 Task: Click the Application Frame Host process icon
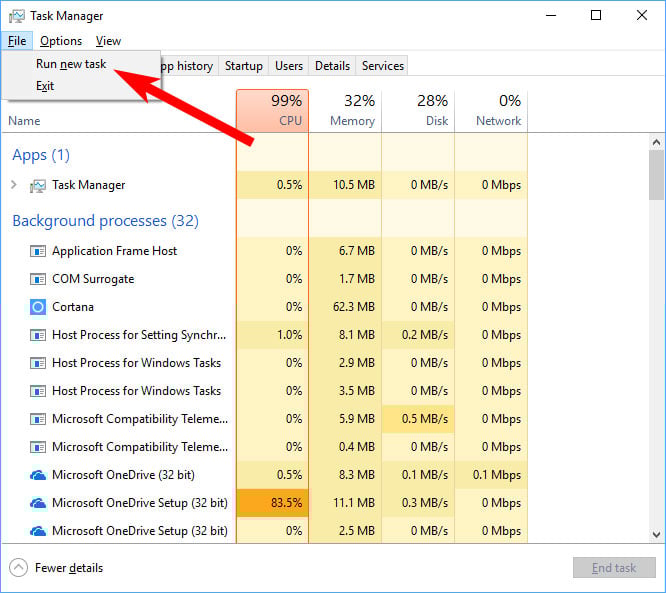38,251
